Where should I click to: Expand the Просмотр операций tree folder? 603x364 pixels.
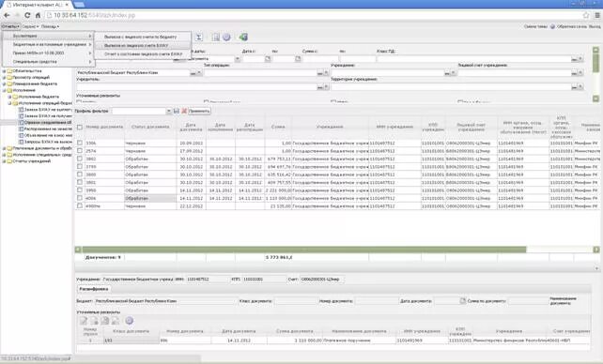(x=5, y=78)
